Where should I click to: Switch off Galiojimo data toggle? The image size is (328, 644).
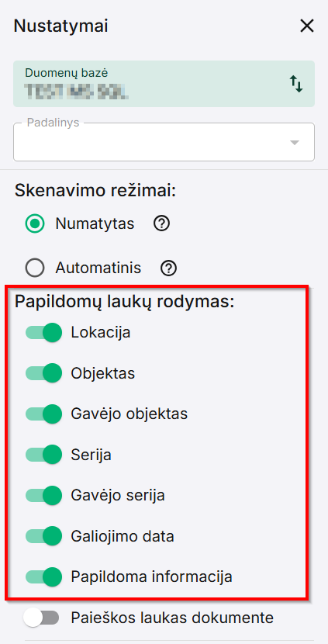tap(43, 536)
